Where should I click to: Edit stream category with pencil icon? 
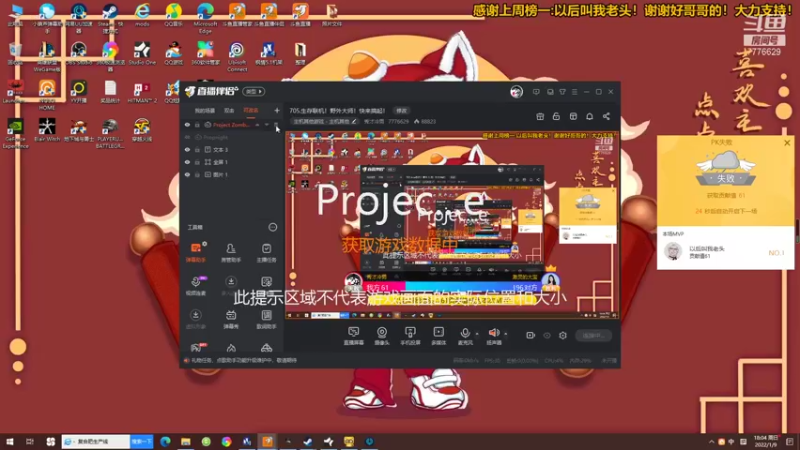click(x=354, y=121)
